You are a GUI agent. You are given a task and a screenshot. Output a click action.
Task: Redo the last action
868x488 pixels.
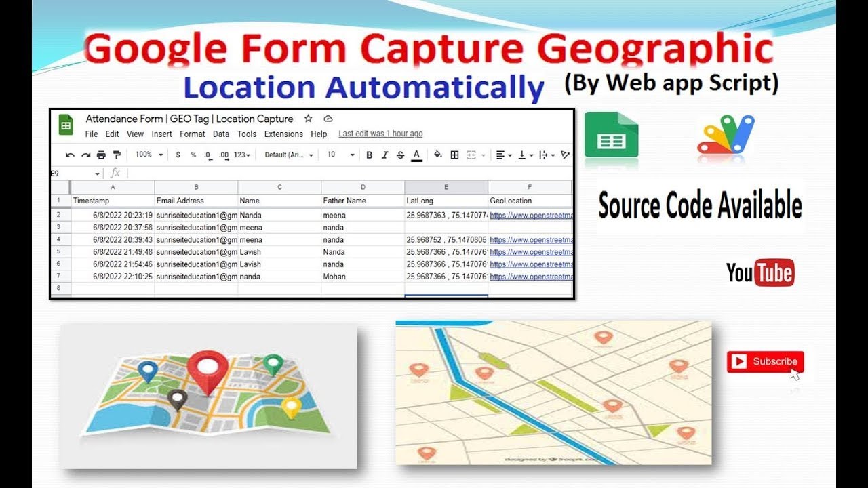point(86,155)
